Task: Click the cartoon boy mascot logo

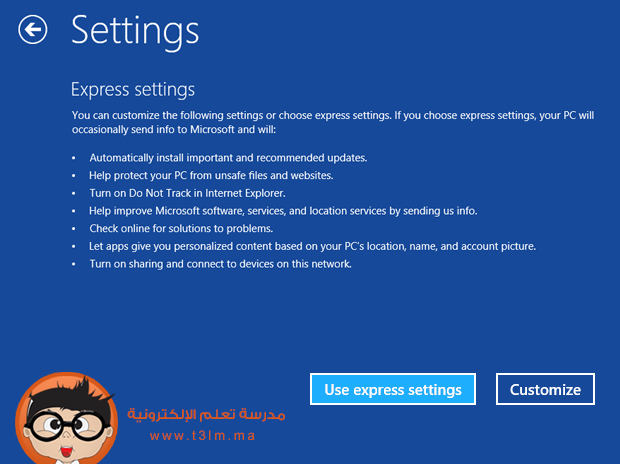Action: [66, 418]
